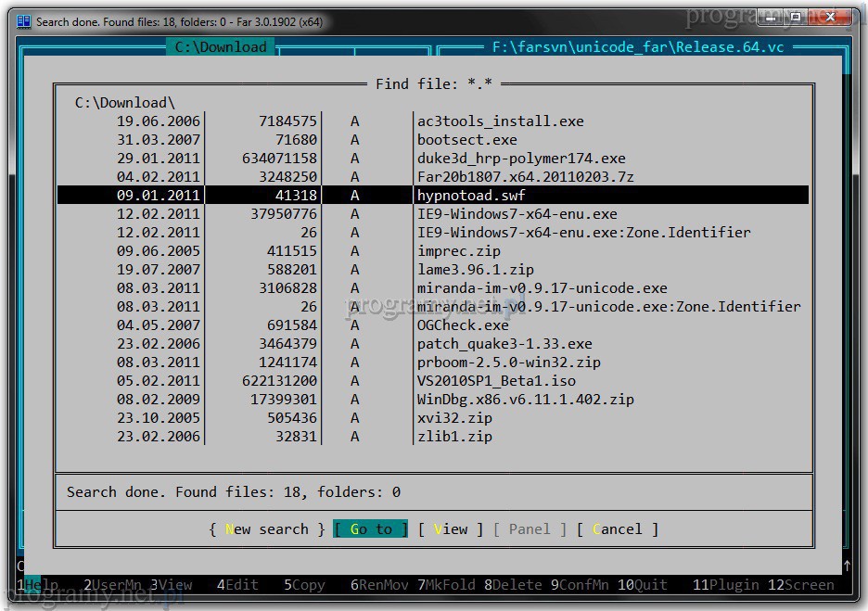Choose duke3d_hrp-polymer174.exe from list
Viewport: 868px width, 611px height.
point(521,159)
